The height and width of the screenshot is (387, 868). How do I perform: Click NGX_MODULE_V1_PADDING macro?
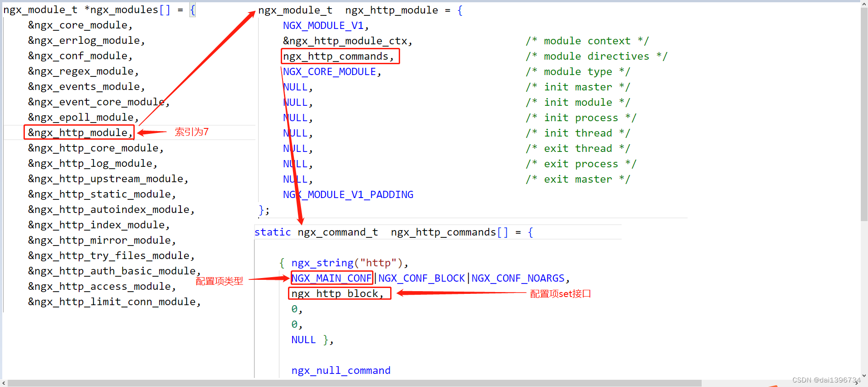coord(348,194)
